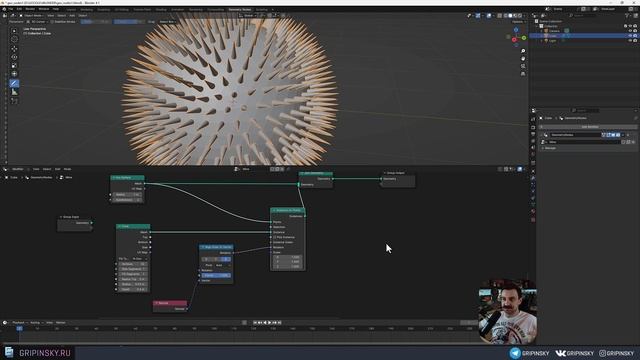This screenshot has width=640, height=360.
Task: Click the Join Geometry node header
Action: pos(316,173)
